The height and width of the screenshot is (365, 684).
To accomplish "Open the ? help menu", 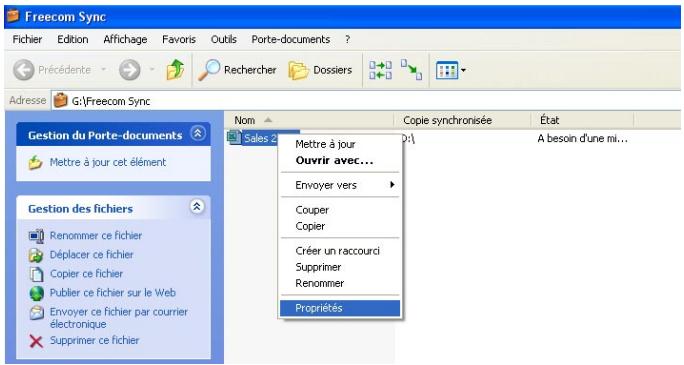I will click(347, 39).
